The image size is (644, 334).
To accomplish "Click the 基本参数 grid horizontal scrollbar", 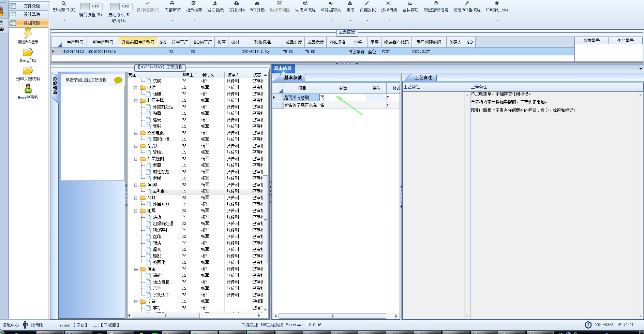I will click(x=332, y=316).
